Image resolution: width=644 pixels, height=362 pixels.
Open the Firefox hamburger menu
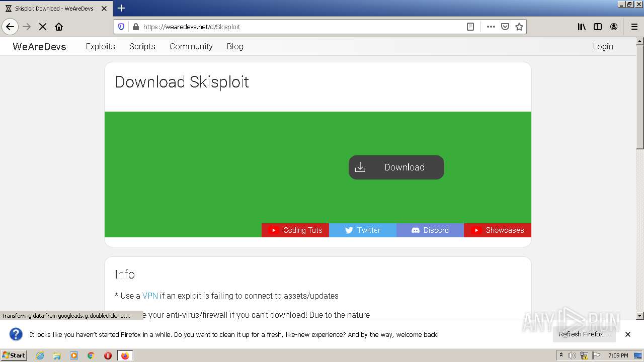(634, 27)
